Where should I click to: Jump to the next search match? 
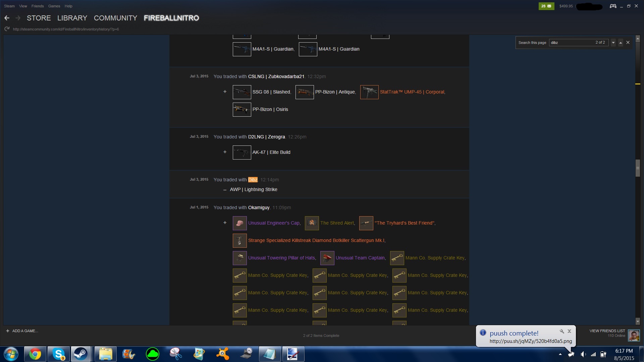(x=613, y=43)
